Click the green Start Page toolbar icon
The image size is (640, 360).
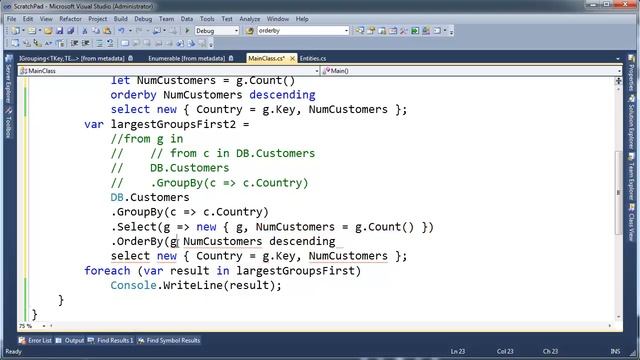[x=415, y=31]
